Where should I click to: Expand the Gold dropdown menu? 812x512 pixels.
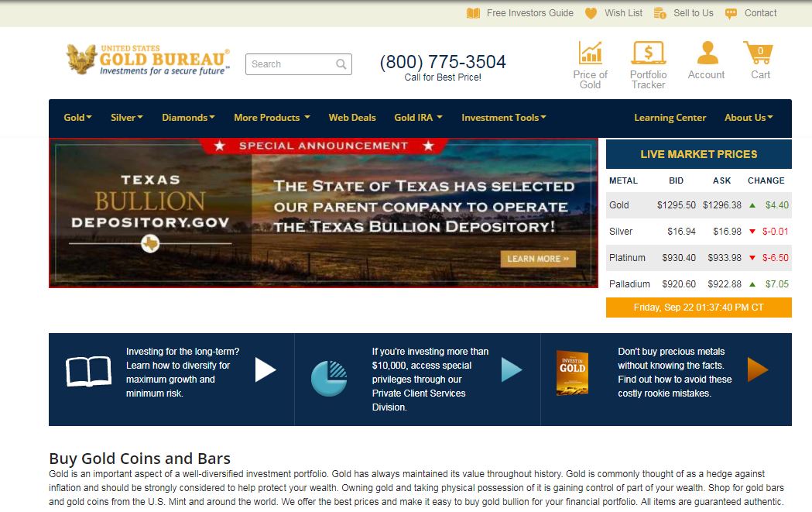pyautogui.click(x=77, y=118)
